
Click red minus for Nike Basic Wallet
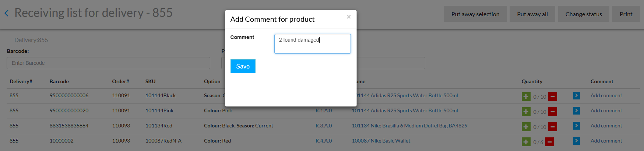click(549, 142)
